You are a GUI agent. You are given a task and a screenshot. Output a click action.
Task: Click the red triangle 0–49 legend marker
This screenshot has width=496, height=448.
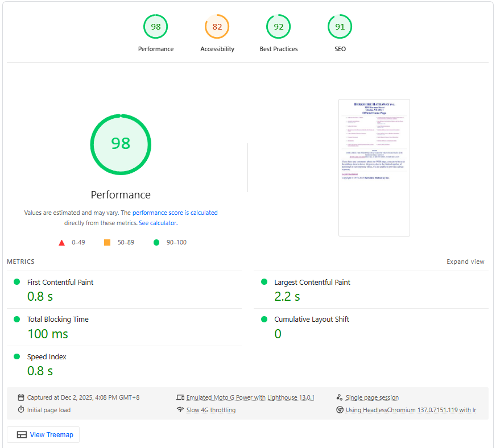coord(61,243)
